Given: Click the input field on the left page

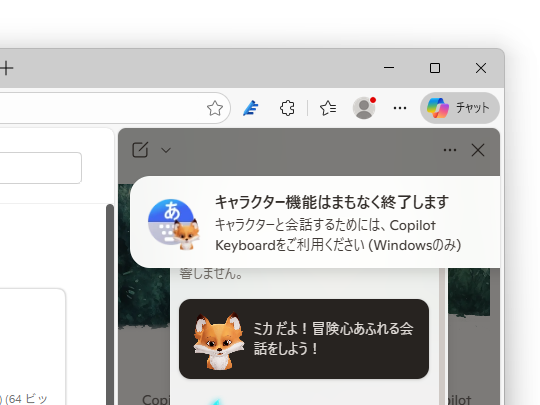Looking at the screenshot, I should tap(41, 168).
